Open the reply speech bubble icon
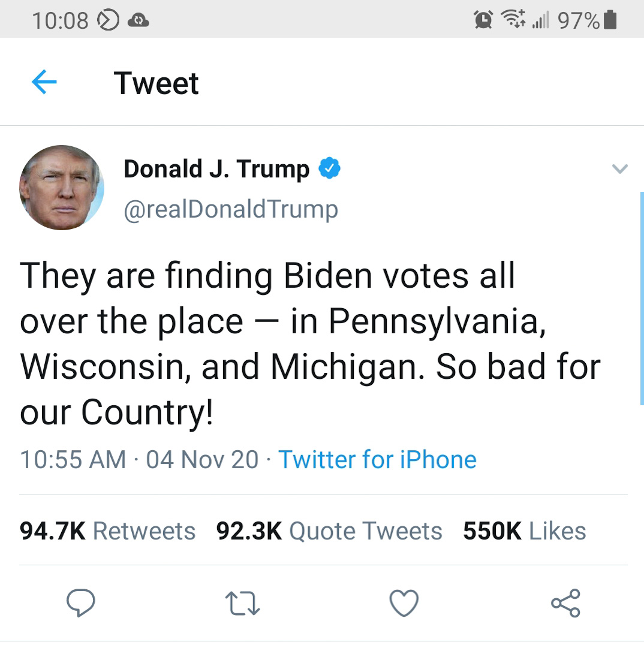Viewport: 644px width, 648px height. coord(81,603)
